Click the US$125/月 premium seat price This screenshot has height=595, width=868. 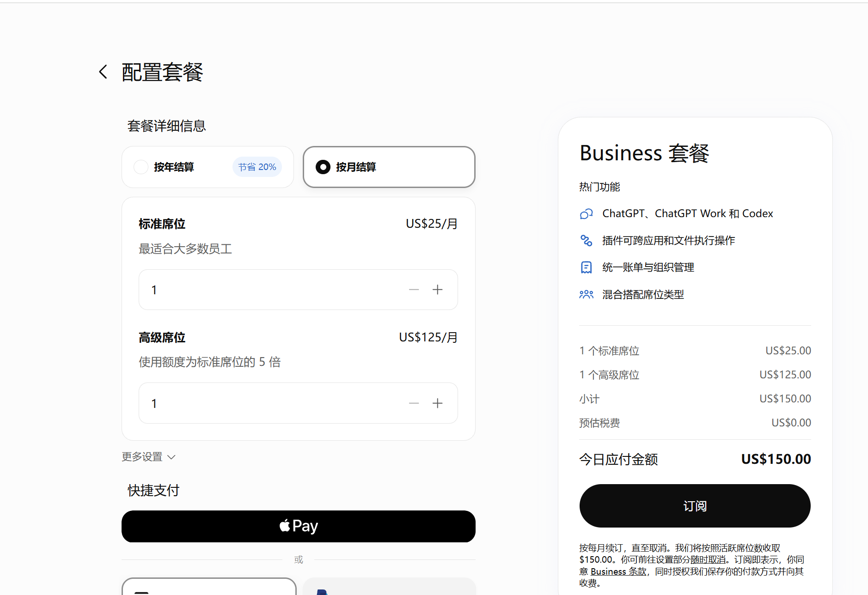pyautogui.click(x=428, y=337)
